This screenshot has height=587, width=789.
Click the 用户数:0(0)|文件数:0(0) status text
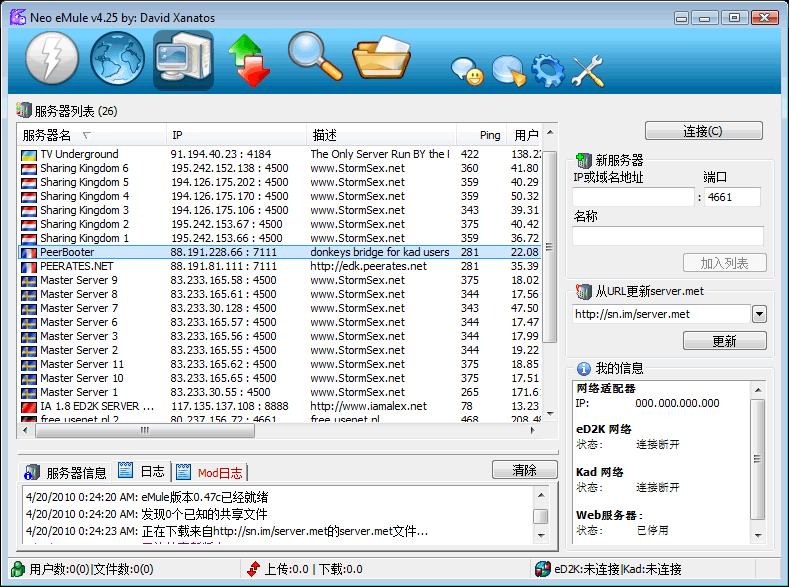(x=91, y=569)
